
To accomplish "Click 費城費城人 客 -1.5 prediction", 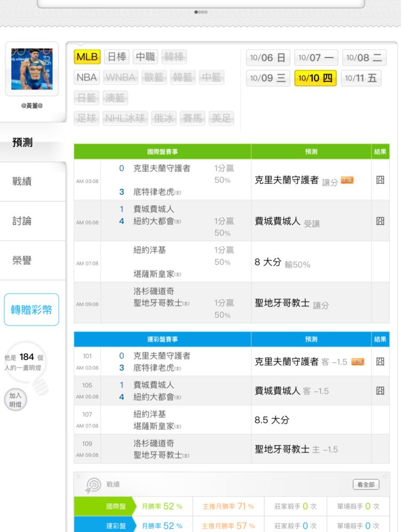I will tap(292, 391).
